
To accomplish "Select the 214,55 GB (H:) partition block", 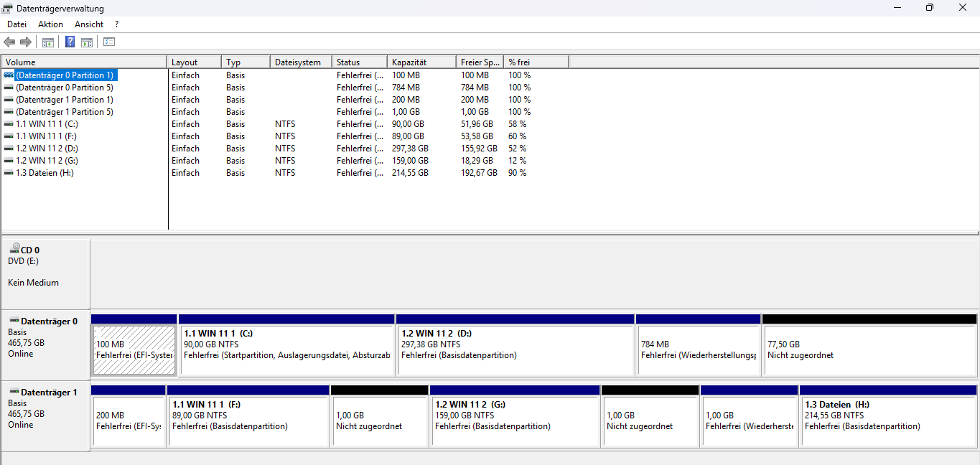I will pos(888,416).
